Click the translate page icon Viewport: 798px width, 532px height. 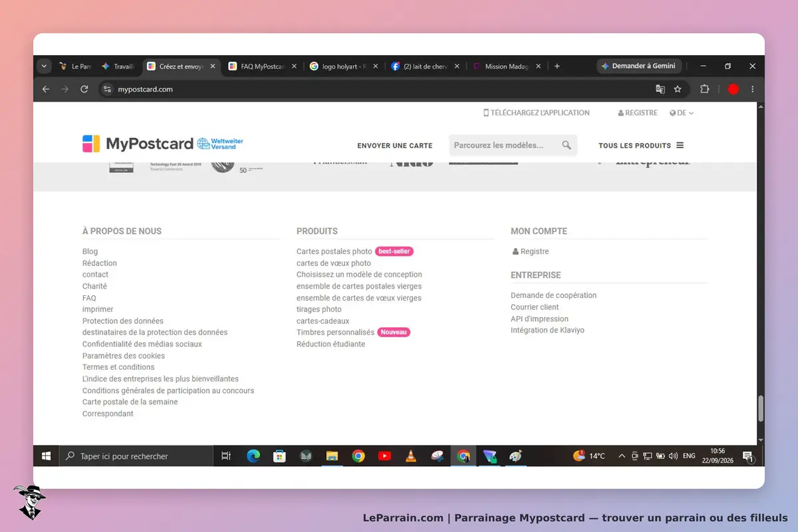tap(660, 89)
